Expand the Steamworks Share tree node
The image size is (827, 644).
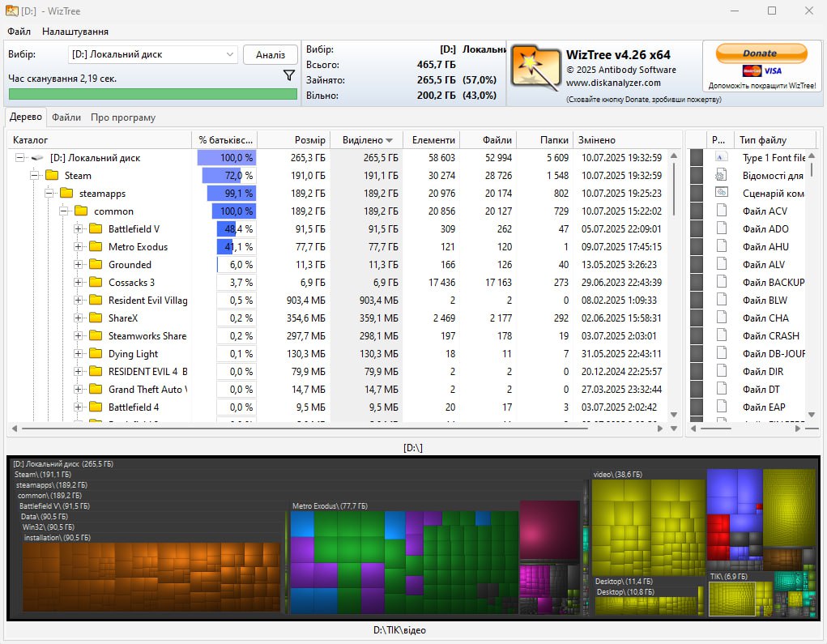coord(78,335)
